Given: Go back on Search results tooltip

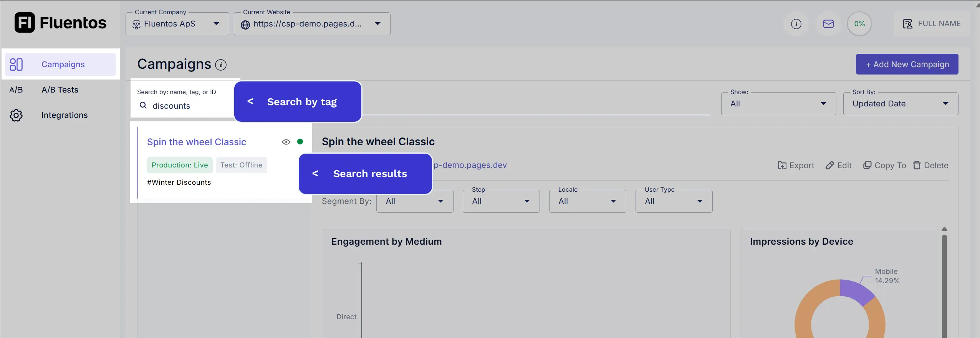Looking at the screenshot, I should pyautogui.click(x=315, y=173).
